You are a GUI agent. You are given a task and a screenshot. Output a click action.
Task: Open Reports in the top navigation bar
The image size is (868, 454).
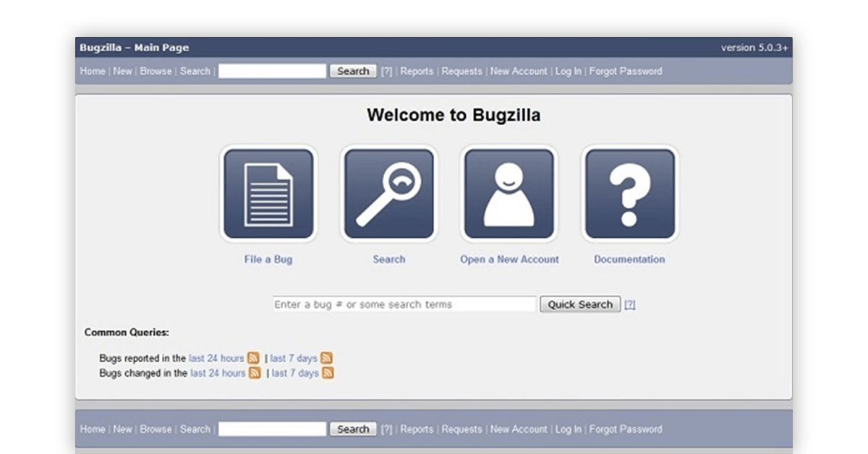(417, 71)
